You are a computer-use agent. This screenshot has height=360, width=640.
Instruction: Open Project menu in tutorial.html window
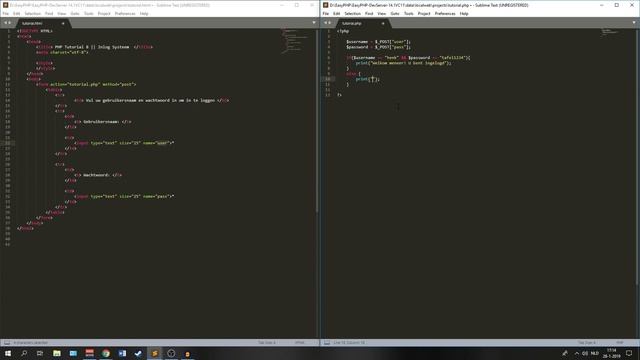pos(104,13)
